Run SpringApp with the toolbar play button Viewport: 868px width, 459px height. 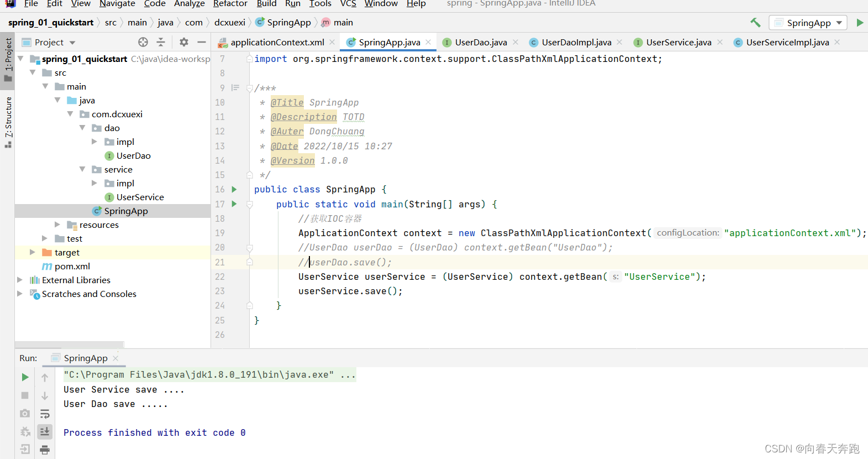click(860, 23)
